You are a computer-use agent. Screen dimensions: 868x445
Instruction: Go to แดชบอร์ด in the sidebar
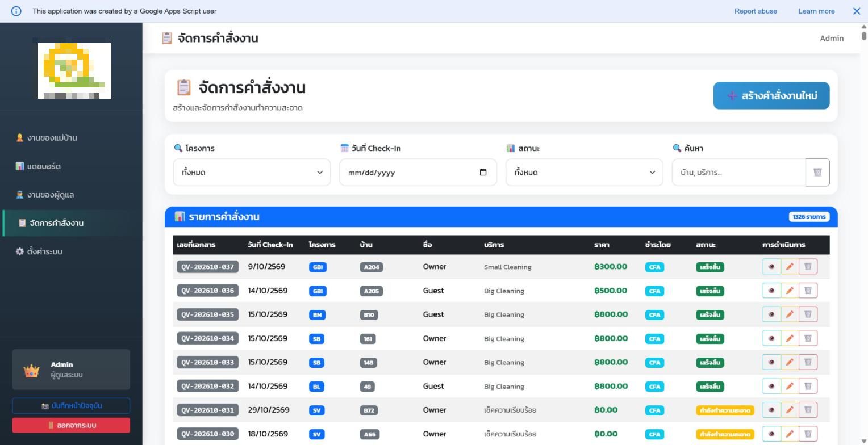pyautogui.click(x=71, y=166)
